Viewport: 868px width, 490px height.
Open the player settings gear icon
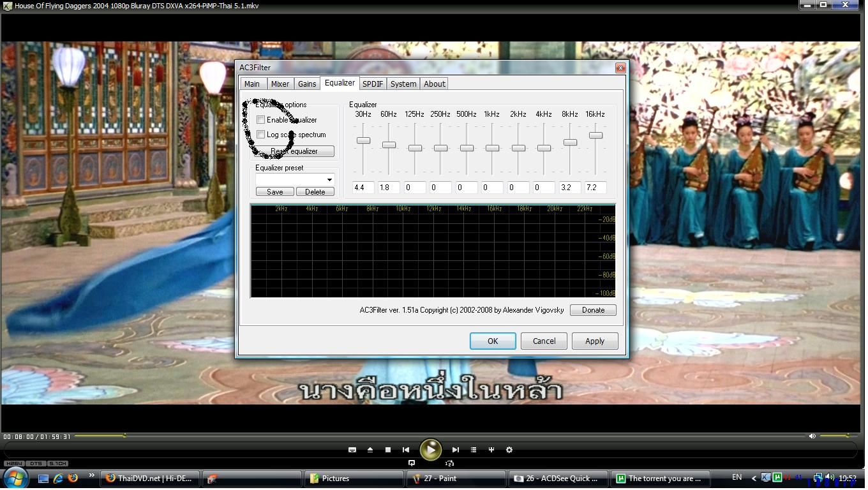(509, 450)
